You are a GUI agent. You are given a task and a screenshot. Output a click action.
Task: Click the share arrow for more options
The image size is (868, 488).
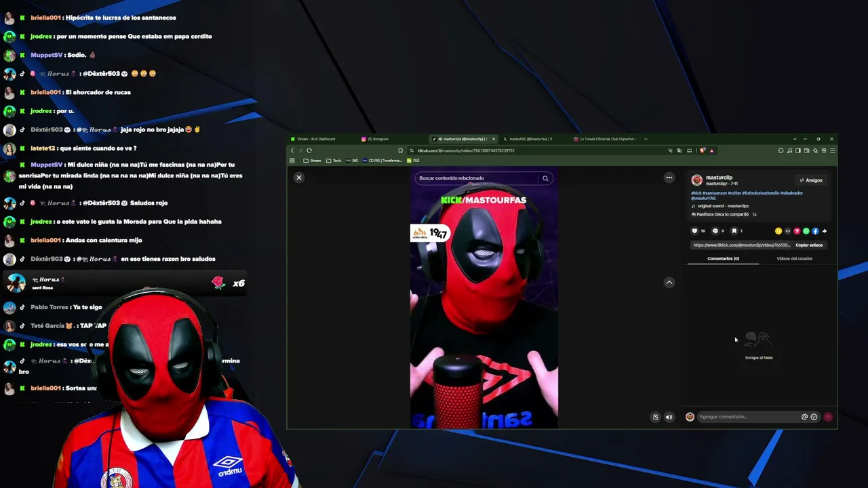(825, 231)
